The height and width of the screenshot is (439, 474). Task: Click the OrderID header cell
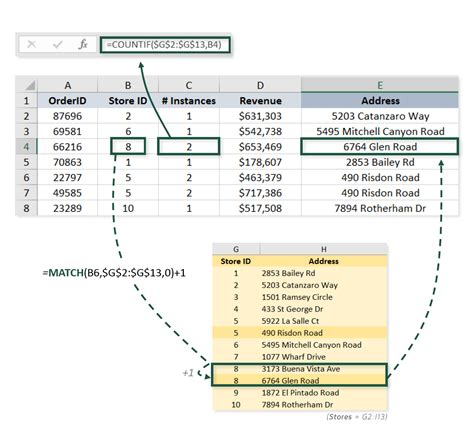pyautogui.click(x=68, y=101)
